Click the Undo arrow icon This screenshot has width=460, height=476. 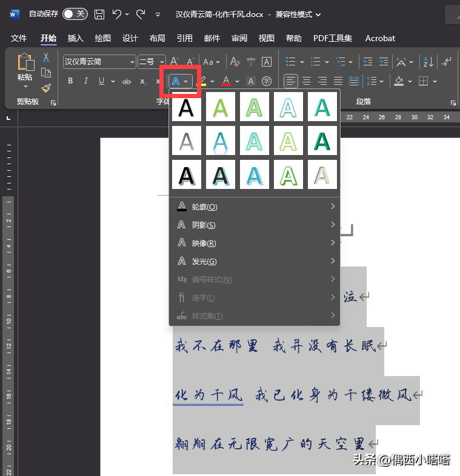118,14
